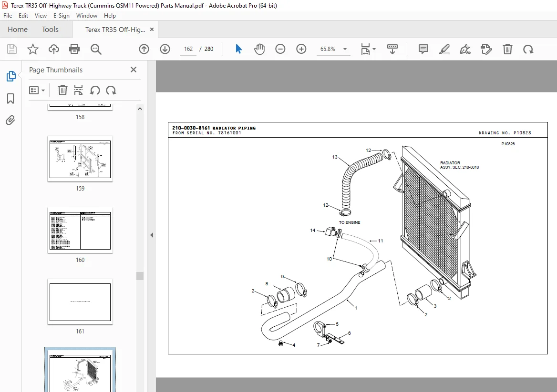
Task: Click the delete trash icon in toolbar
Action: (x=507, y=49)
